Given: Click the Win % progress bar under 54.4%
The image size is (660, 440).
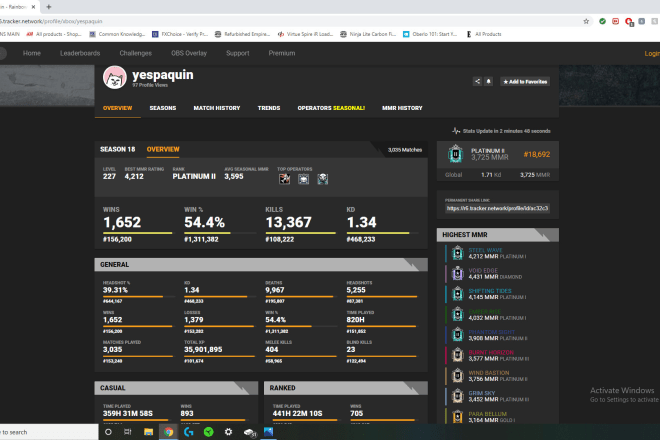Looking at the screenshot, I should (x=219, y=233).
